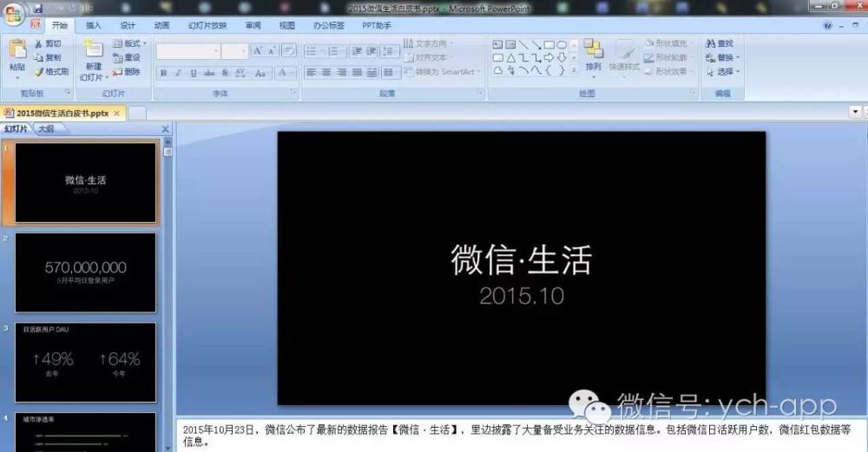
Task: Click the Copy (复制) icon
Action: 38,57
